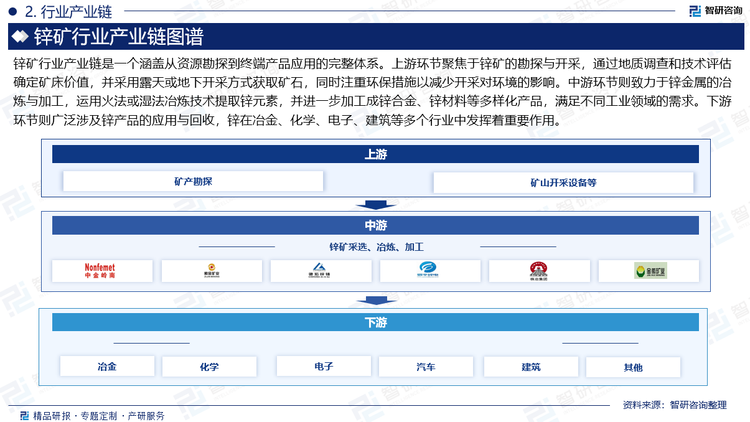Click the 冶金 downstream box
This screenshot has height=422, width=750.
tap(107, 366)
